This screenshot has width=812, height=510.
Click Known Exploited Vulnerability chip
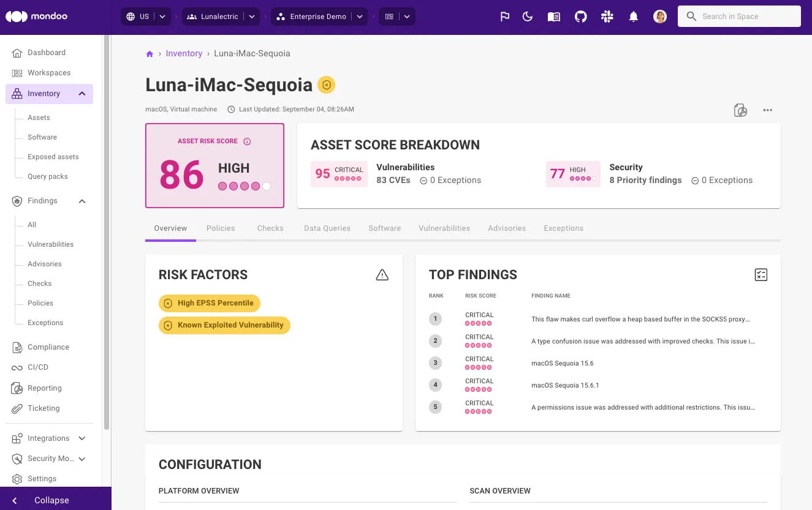[x=224, y=325]
